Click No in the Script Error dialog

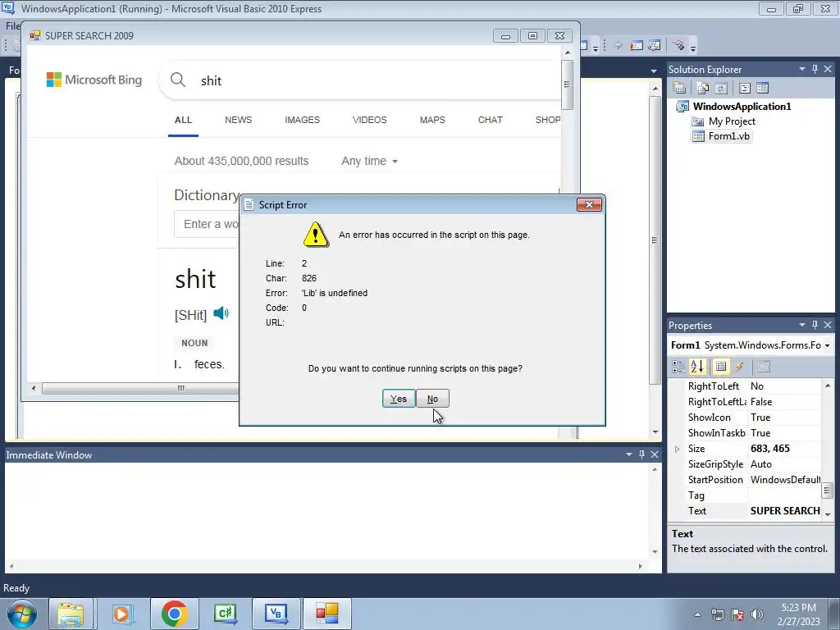(432, 399)
